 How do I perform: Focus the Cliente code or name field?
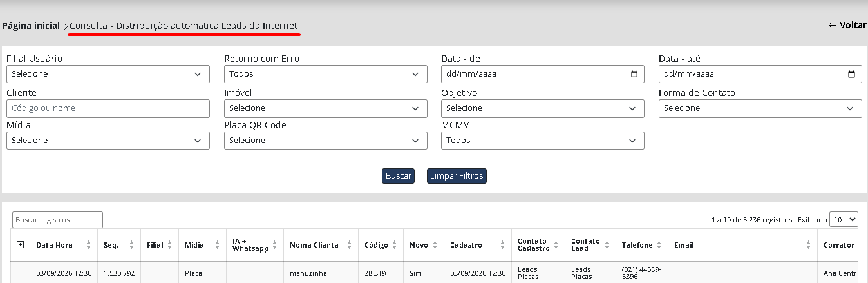tap(108, 108)
